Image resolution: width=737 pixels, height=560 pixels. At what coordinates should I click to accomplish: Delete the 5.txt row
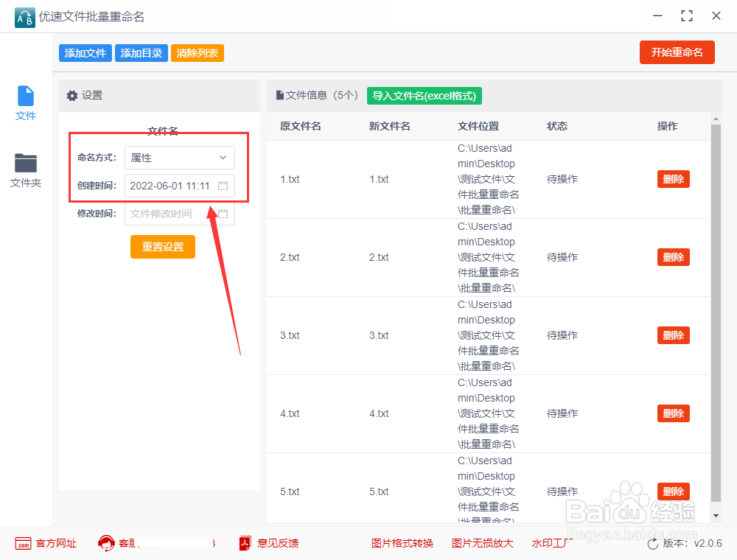673,491
